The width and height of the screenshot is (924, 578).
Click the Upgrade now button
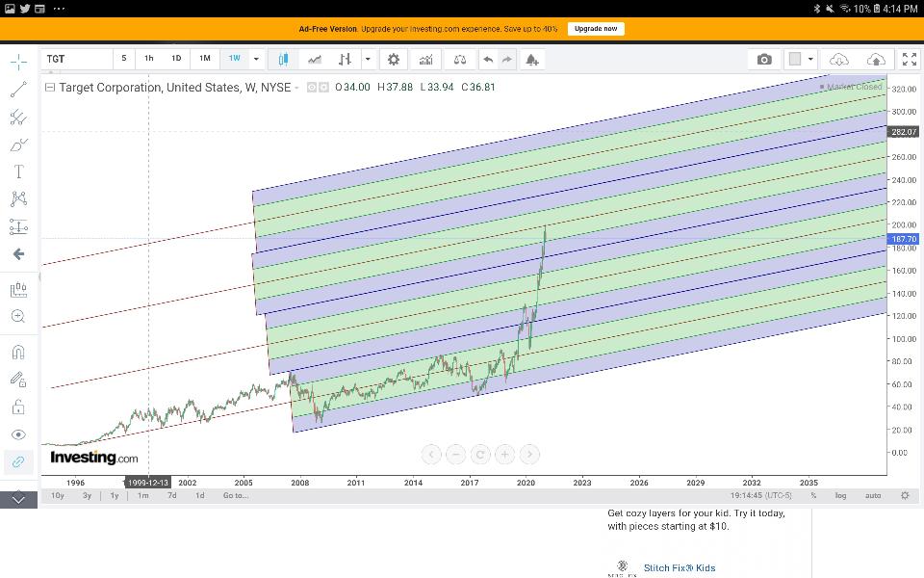(x=596, y=29)
